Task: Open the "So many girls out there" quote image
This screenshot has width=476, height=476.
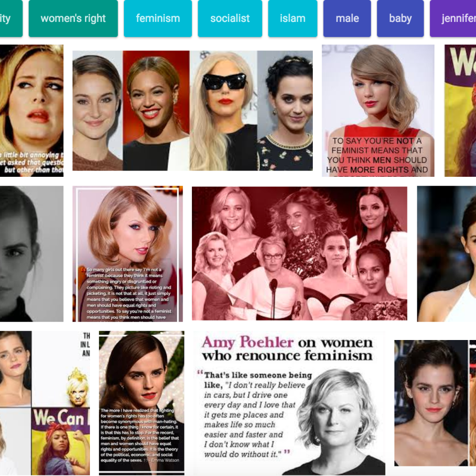Action: (128, 254)
